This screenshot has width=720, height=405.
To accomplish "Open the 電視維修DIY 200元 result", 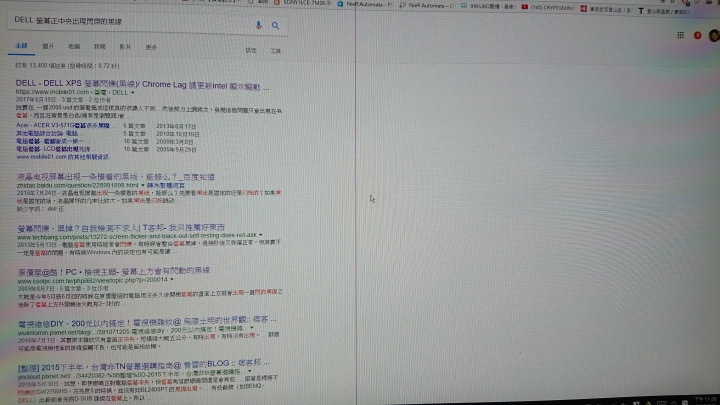I will click(x=147, y=321).
